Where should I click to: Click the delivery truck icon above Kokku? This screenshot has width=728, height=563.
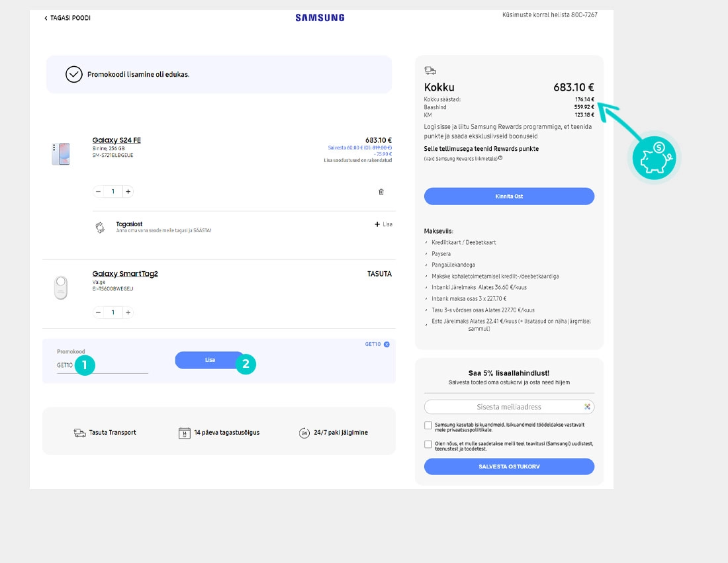coord(430,71)
